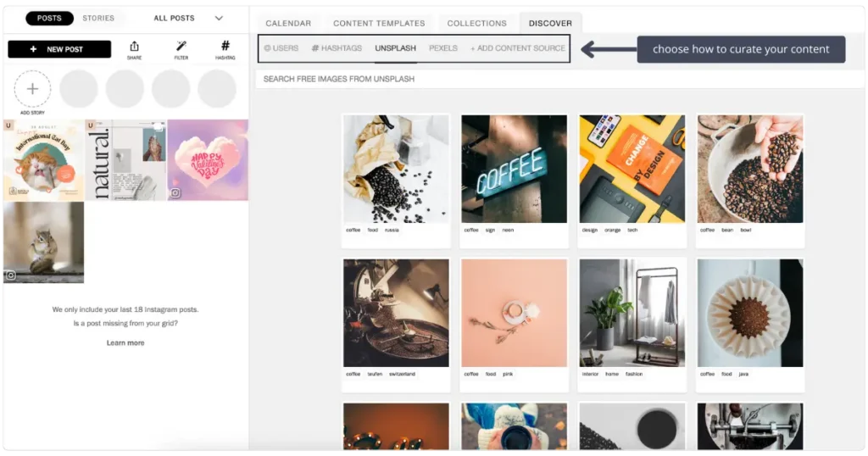868x456 pixels.
Task: Click the 'neon' tag under COFFEE sign
Action: point(509,230)
